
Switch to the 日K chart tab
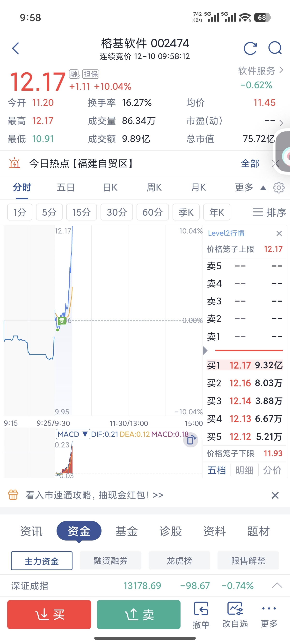[x=110, y=187]
